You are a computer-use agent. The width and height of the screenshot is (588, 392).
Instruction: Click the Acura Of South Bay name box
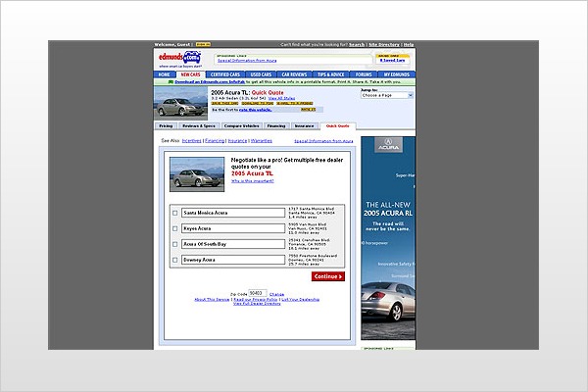(233, 244)
